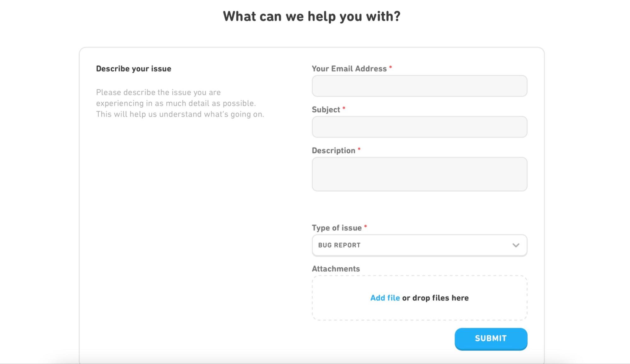Viewport: 630px width, 364px height.
Task: Click the chevron on the BUG REPORT selector
Action: point(516,245)
